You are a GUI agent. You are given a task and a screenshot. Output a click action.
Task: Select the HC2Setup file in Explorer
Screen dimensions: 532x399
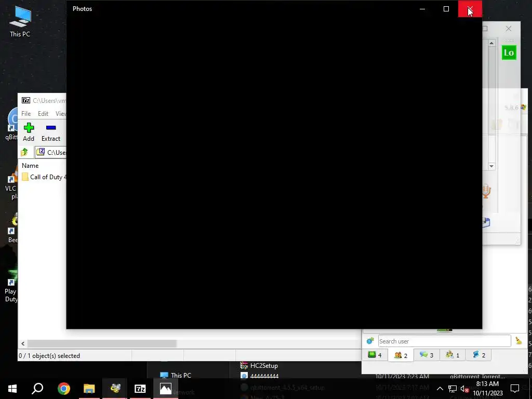[x=259, y=366]
